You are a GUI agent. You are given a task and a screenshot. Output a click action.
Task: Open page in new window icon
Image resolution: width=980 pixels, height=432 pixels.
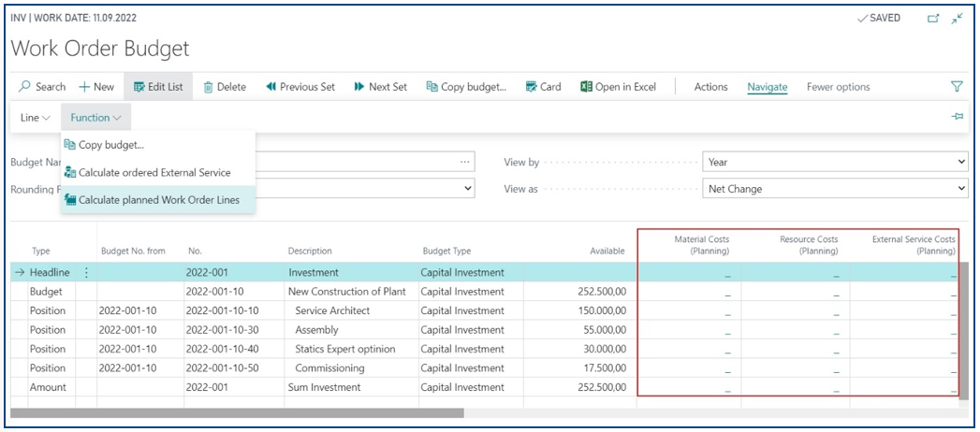[x=933, y=19]
